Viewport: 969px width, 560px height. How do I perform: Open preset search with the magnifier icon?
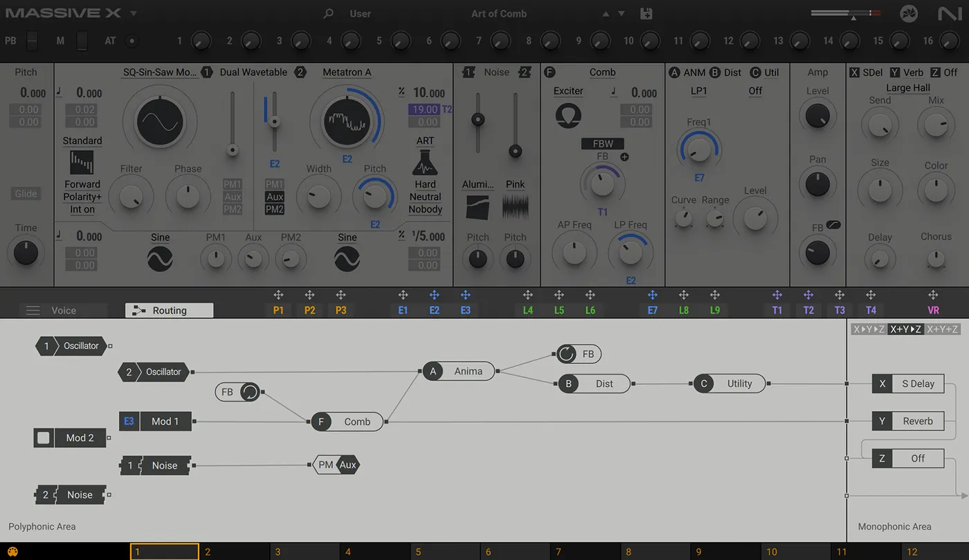click(x=329, y=14)
